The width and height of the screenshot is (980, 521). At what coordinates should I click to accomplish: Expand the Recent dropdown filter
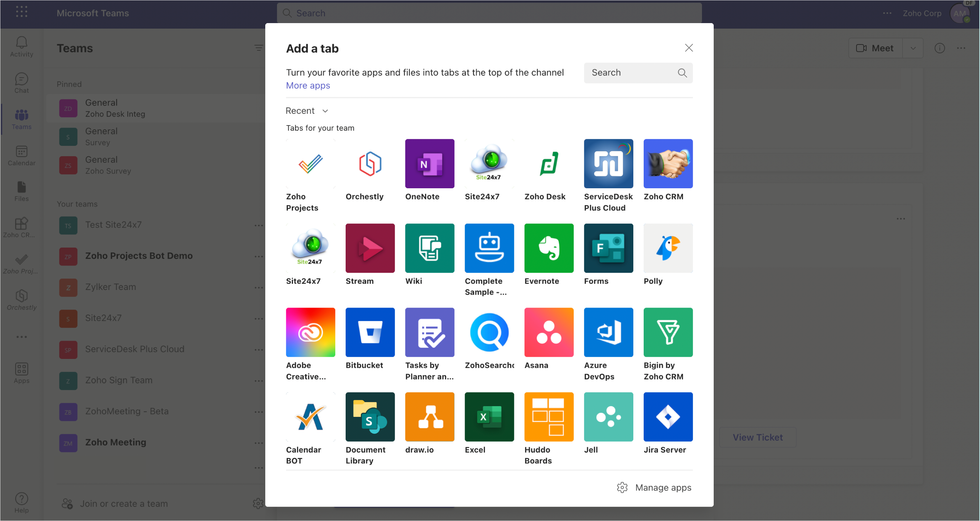tap(307, 111)
